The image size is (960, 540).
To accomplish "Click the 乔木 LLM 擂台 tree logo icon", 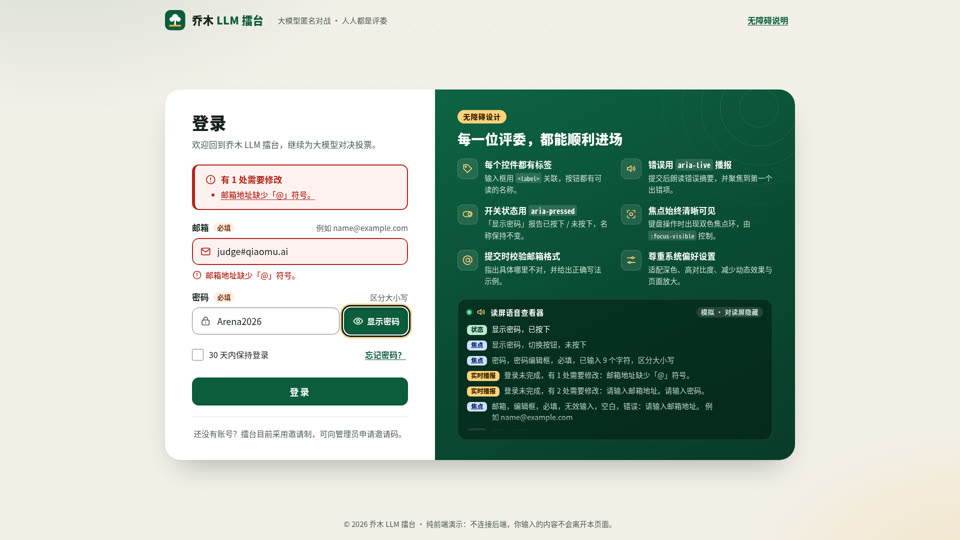I will (x=174, y=20).
